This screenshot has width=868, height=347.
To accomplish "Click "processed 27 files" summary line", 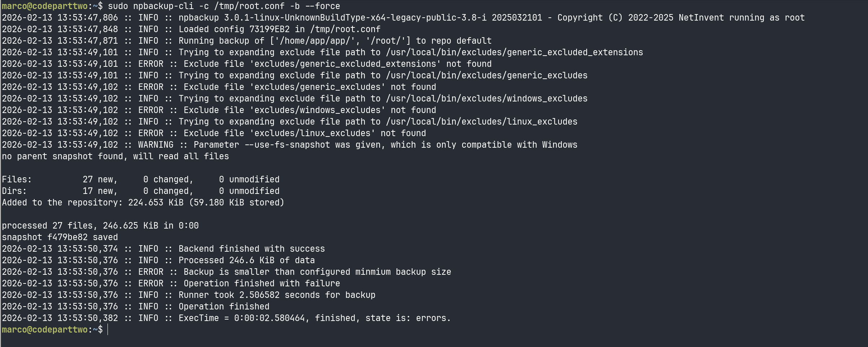I will pyautogui.click(x=100, y=226).
